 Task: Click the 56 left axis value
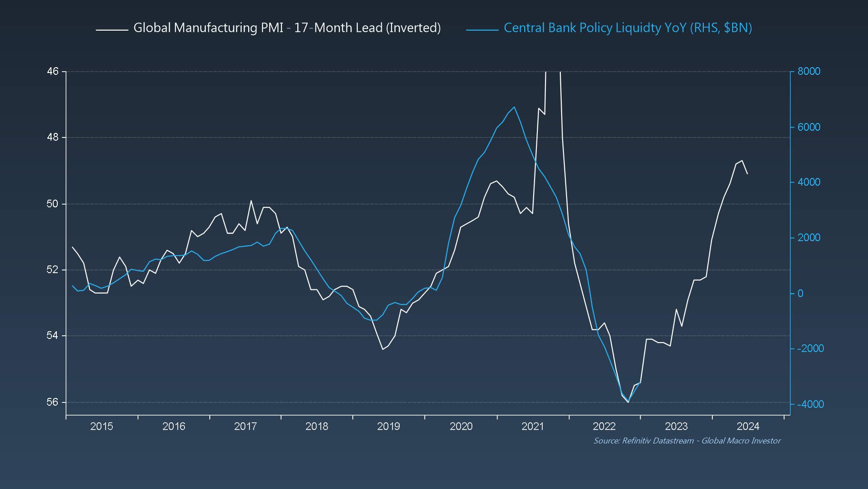pos(53,402)
